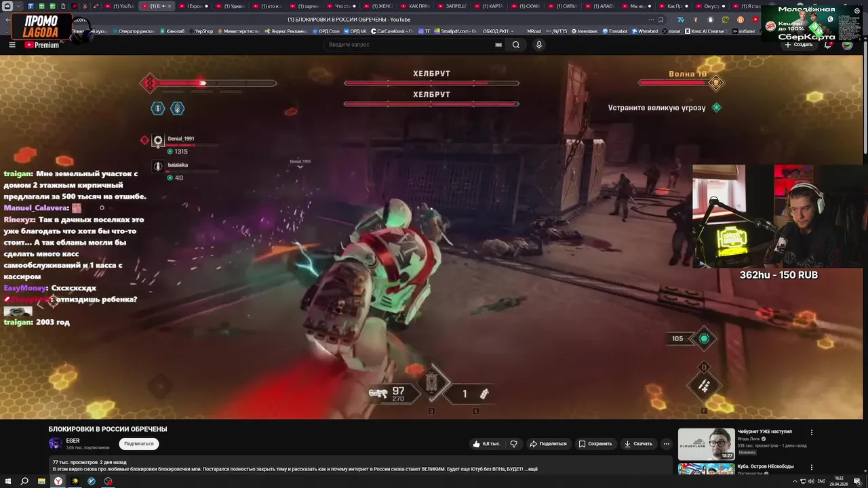Switch keyboard language ENG in tray
The image size is (868, 488).
(821, 481)
